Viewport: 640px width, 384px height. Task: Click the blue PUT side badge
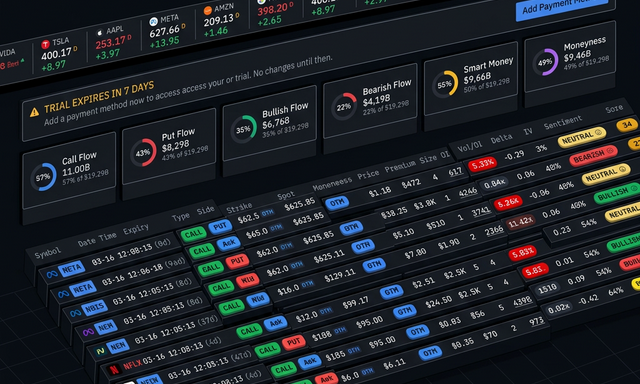220,227
